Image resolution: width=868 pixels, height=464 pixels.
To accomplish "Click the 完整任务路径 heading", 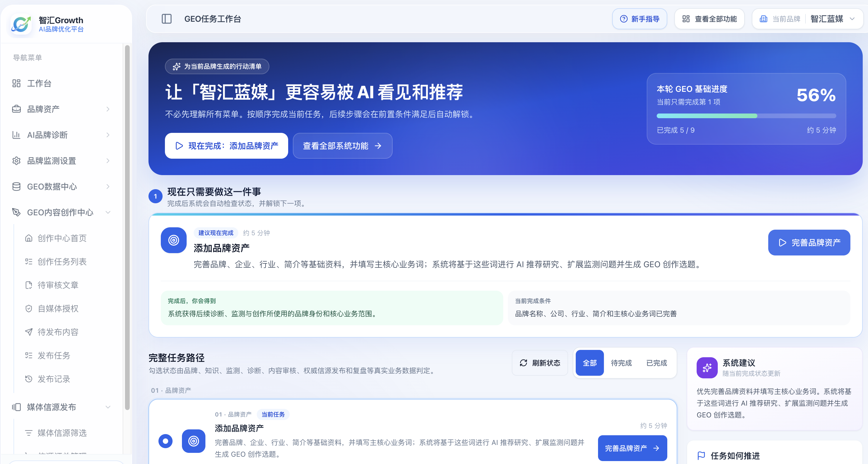I will pos(177,358).
